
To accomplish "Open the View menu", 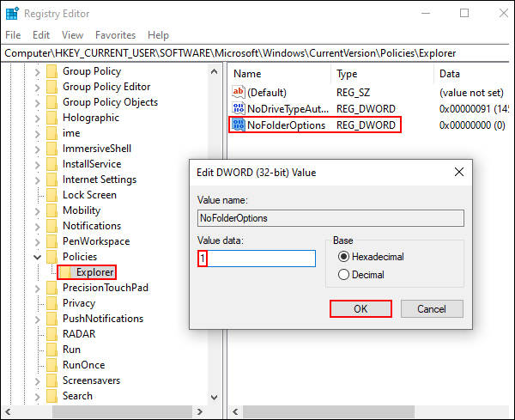I will pyautogui.click(x=72, y=35).
